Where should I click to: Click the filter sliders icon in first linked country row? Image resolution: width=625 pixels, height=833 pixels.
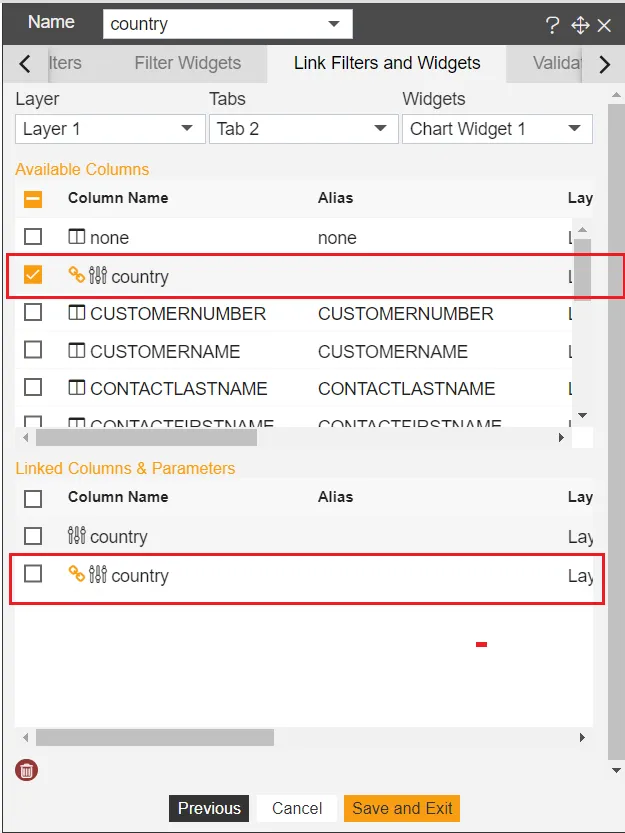tap(77, 535)
